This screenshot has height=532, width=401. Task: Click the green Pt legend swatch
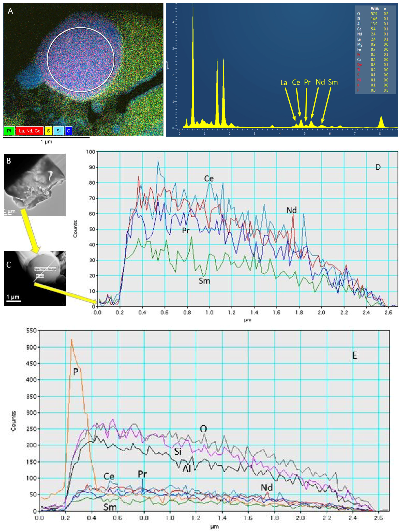9,131
